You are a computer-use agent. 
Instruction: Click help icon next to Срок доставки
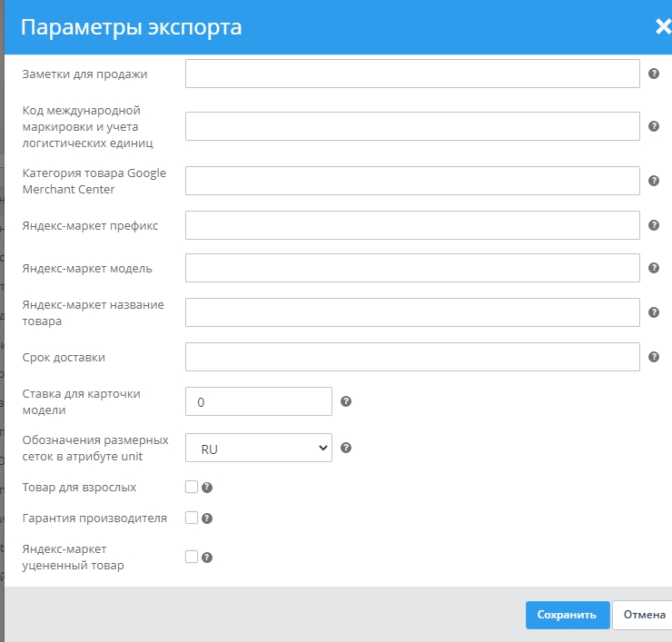[654, 357]
